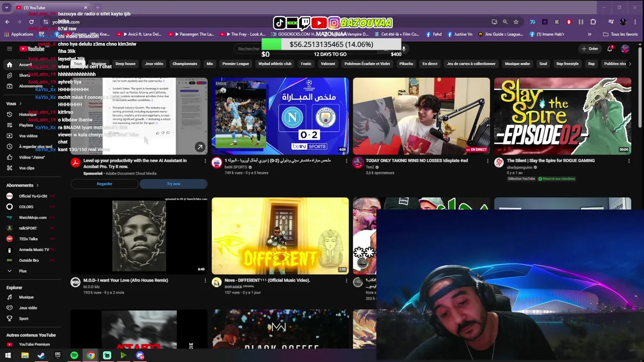Open Epic Games launcher from the taskbar
Screen dimensions: 644x362
[x=58, y=355]
